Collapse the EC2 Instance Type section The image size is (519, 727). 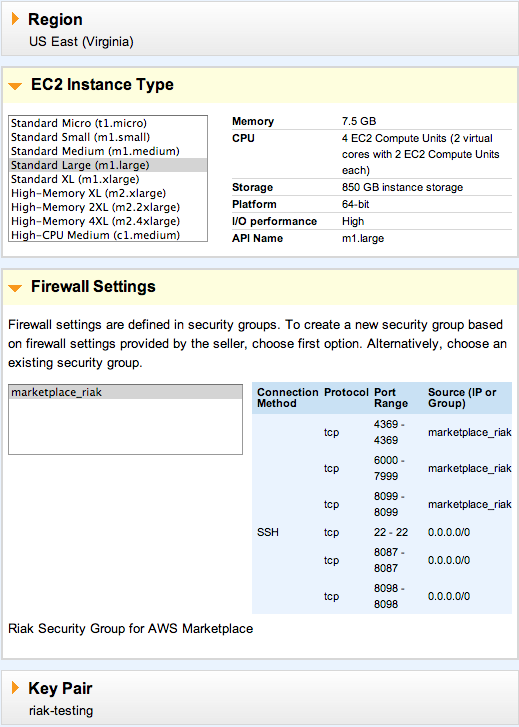pos(15,86)
